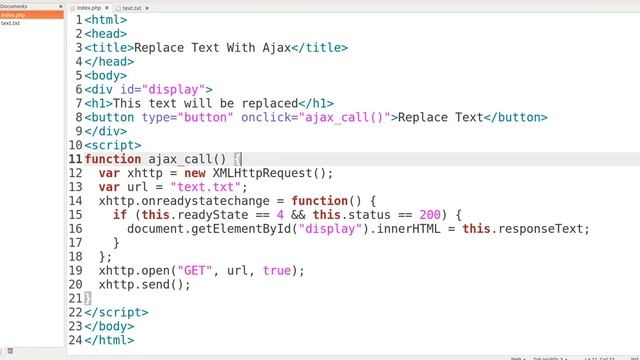640x360 pixels.
Task: Click the "display" id value on line 6
Action: tap(173, 89)
